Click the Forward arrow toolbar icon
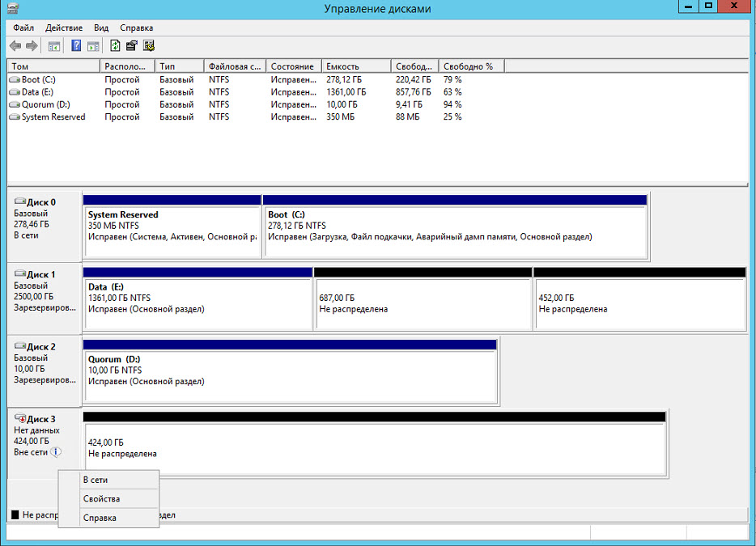756x546 pixels. (32, 46)
